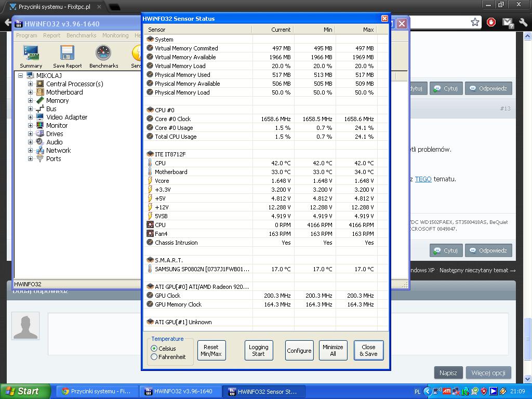Image resolution: width=532 pixels, height=399 pixels.
Task: Switch to HWiNFO32 v3.96-1640 taskbar item
Action: pos(180,391)
